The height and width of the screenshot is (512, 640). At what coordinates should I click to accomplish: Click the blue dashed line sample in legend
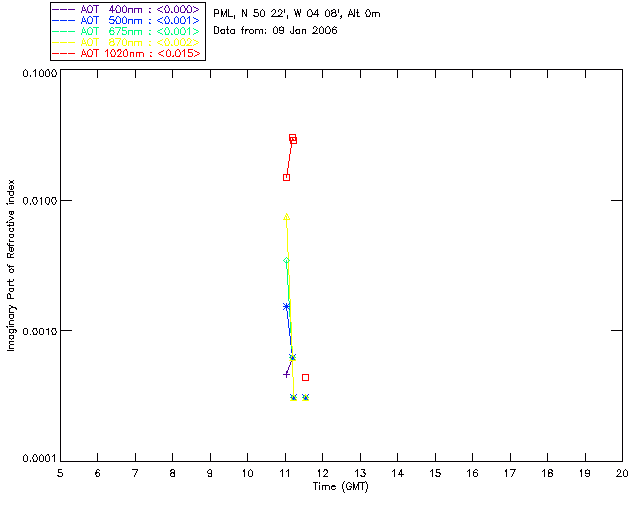tap(64, 20)
